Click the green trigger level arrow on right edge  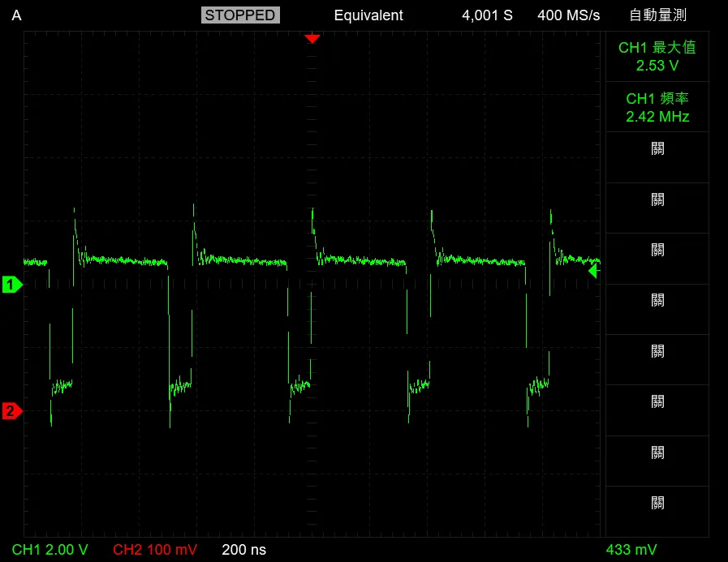(593, 272)
